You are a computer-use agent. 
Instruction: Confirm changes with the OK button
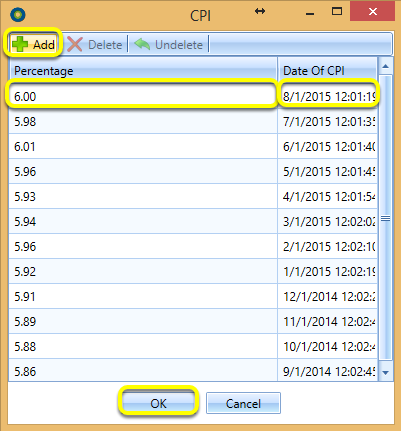[158, 403]
